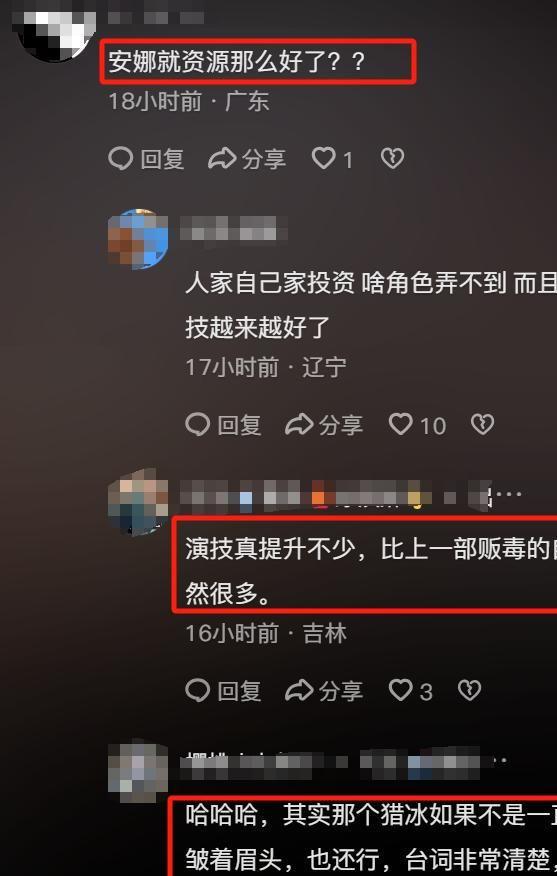Image resolution: width=557 pixels, height=876 pixels.
Task: Share the 吉林 comment
Action: (323, 691)
